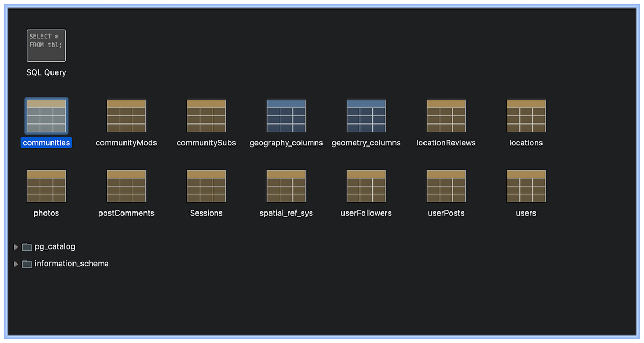This screenshot has height=343, width=644.
Task: Select the communities table icon
Action: [x=46, y=115]
